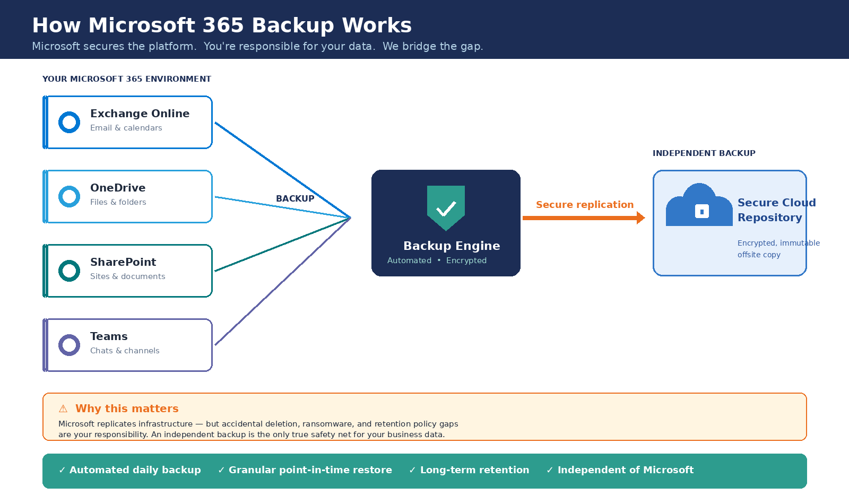
Task: Click the INDEPENDENT BACKUP section label
Action: pos(704,153)
